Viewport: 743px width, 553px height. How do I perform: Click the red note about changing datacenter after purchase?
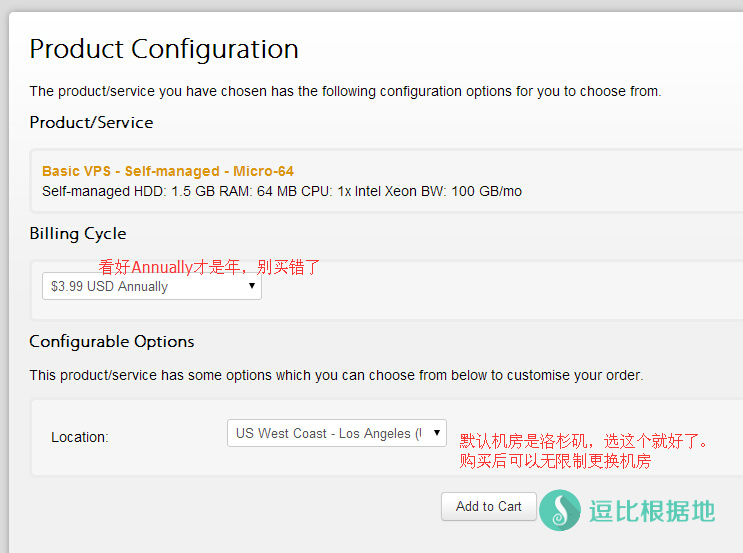click(x=555, y=461)
